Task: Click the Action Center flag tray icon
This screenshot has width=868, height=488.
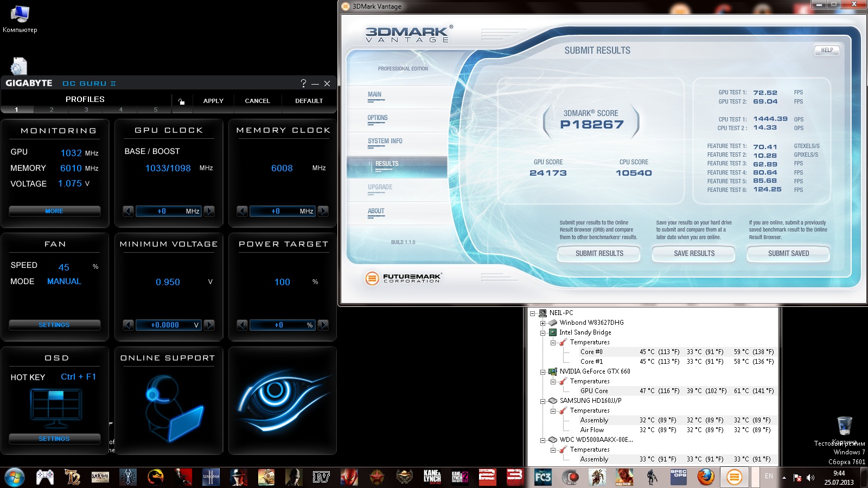Action: coord(797,478)
